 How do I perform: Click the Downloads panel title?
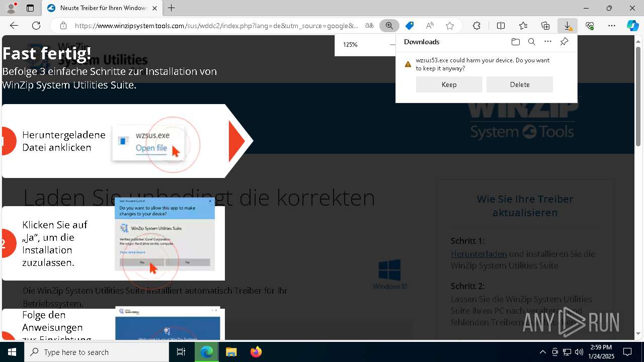coord(422,42)
